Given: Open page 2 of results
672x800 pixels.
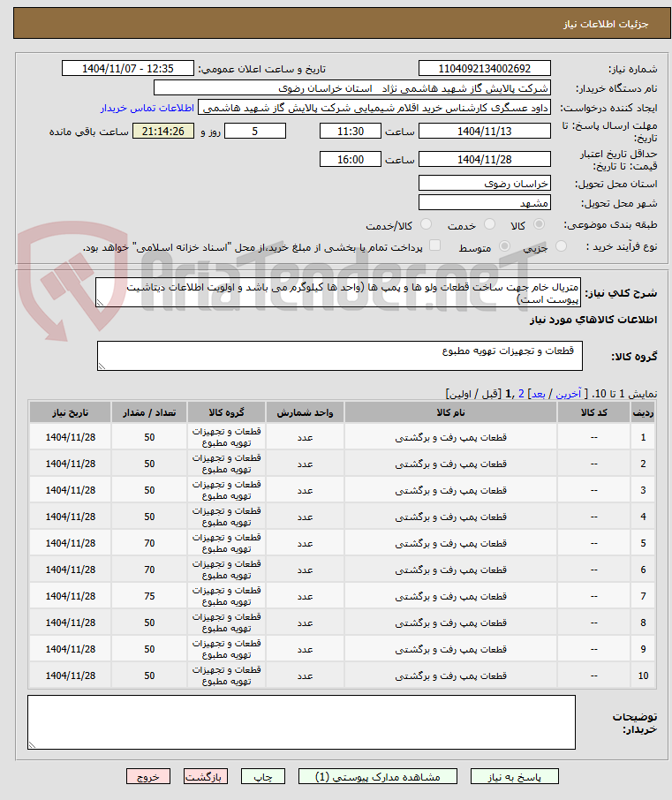Looking at the screenshot, I should [522, 394].
